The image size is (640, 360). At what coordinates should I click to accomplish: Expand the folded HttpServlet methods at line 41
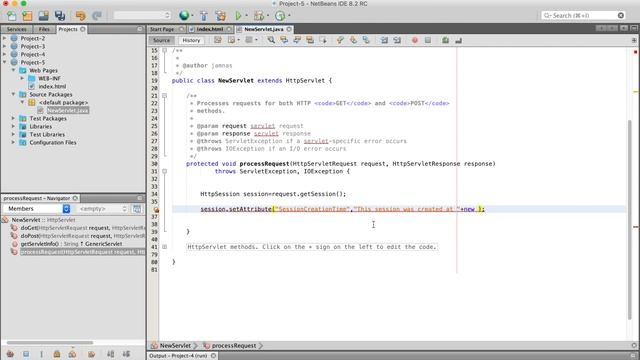pos(164,247)
